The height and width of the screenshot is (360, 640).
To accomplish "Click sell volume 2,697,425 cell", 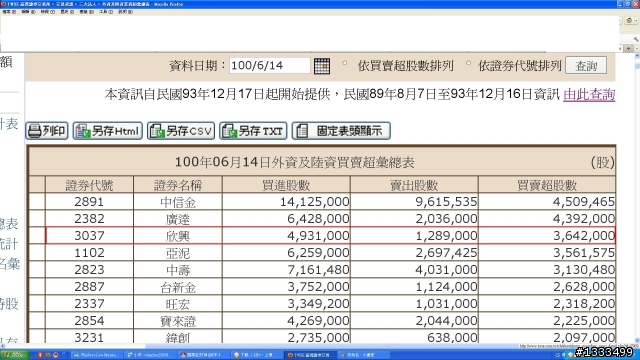I will [414, 253].
